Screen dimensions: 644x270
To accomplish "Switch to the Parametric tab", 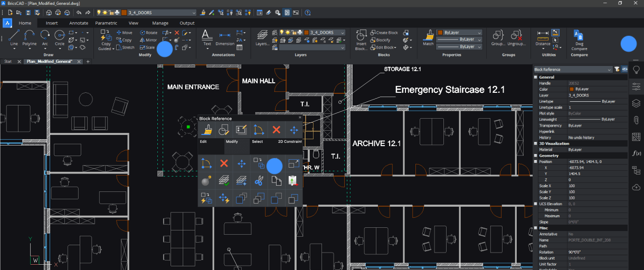I will (106, 23).
